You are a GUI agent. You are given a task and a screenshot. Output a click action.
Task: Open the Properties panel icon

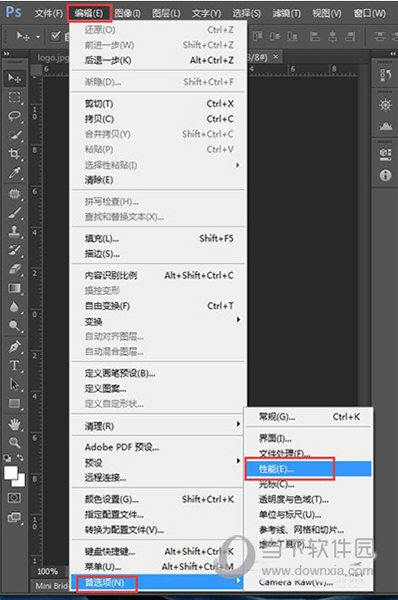[x=385, y=154]
